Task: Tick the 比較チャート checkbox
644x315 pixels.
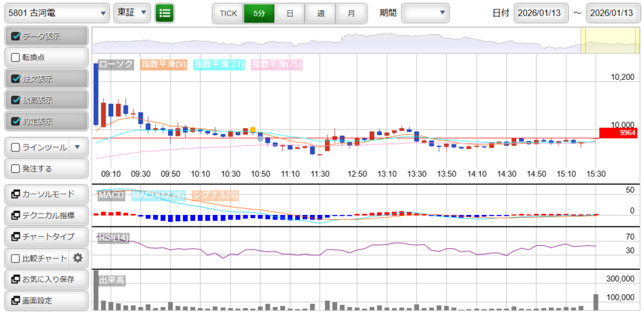Action: [x=16, y=258]
